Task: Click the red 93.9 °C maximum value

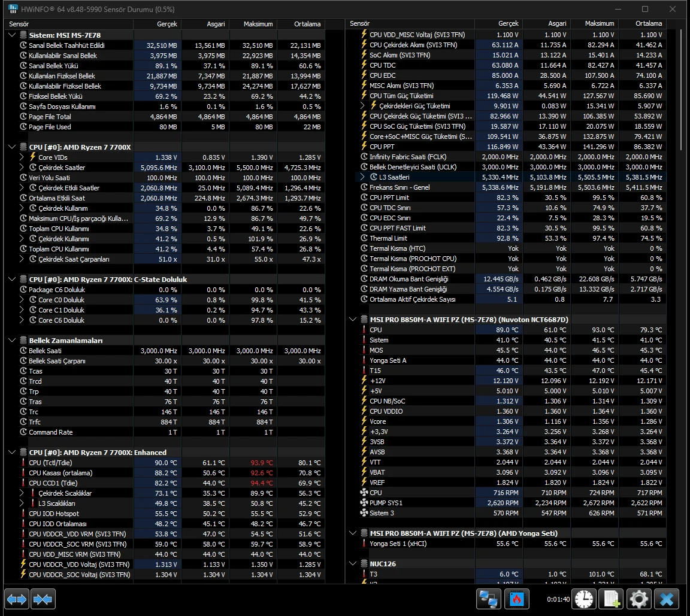Action: (262, 463)
